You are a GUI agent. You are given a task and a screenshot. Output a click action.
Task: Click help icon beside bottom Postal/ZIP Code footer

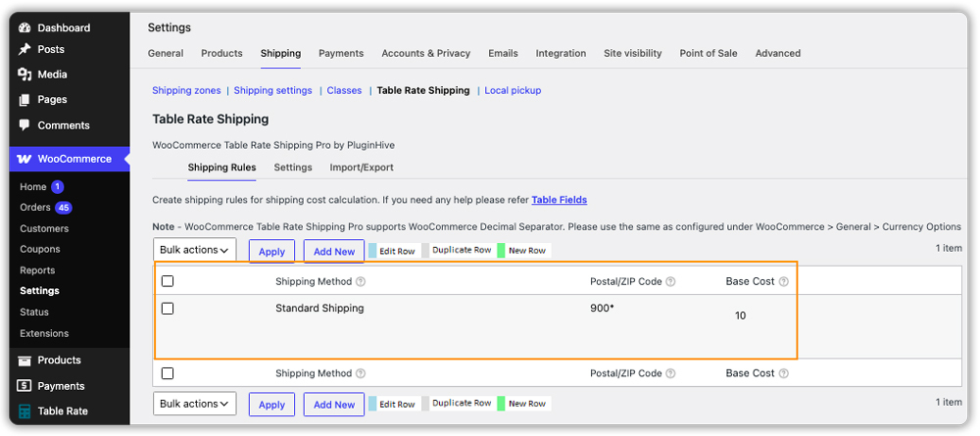[x=670, y=373]
